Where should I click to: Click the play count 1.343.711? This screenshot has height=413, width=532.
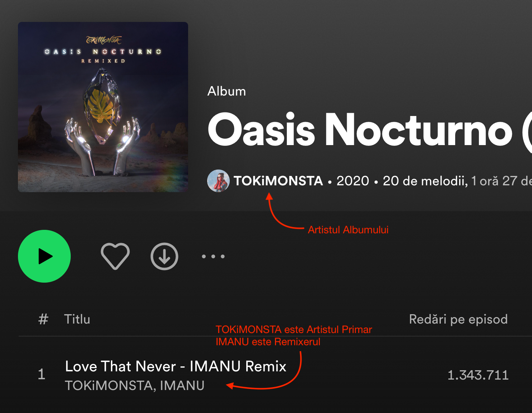coord(478,375)
